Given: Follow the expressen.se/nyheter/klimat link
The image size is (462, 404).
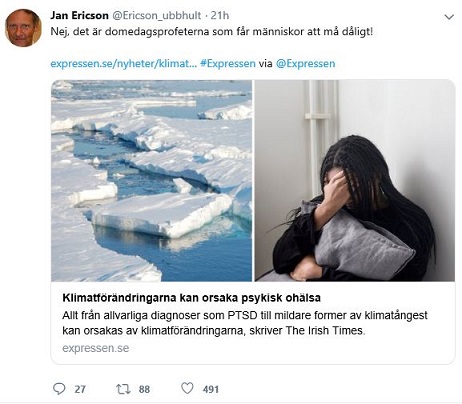Looking at the screenshot, I should [x=124, y=63].
